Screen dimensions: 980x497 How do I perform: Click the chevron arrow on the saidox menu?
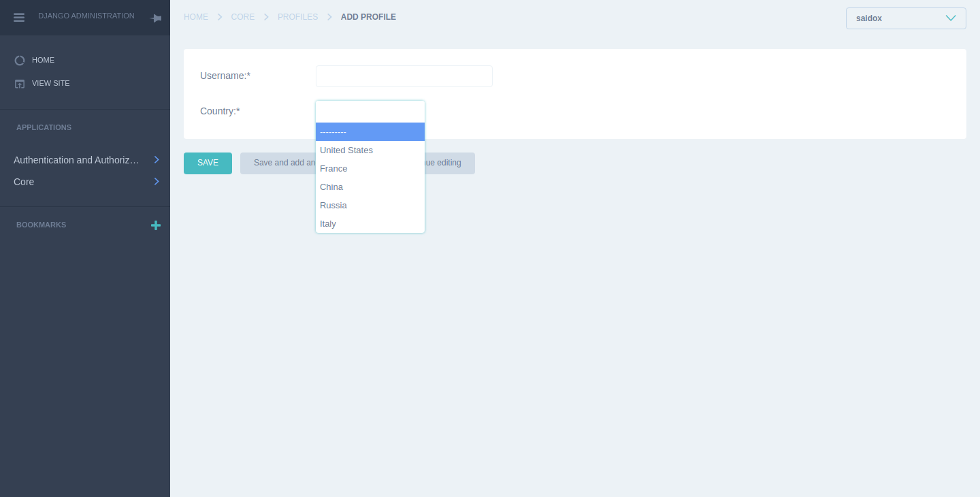951,18
